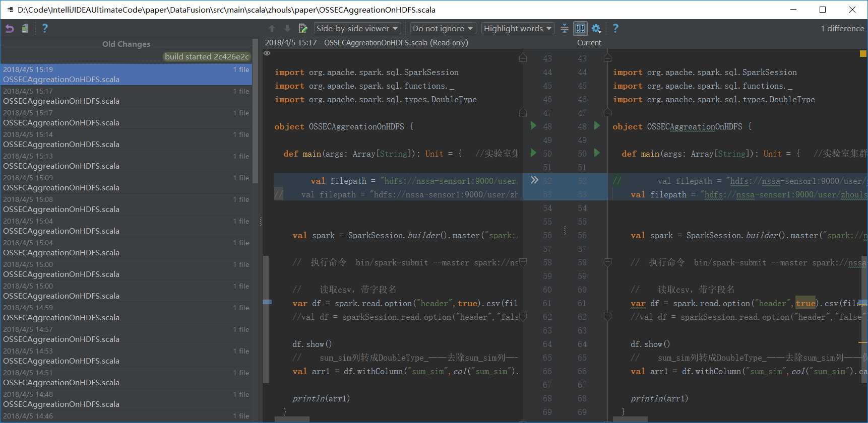868x423 pixels.
Task: Click the read-only revision title 2018/4/5 15:17
Action: [x=366, y=43]
